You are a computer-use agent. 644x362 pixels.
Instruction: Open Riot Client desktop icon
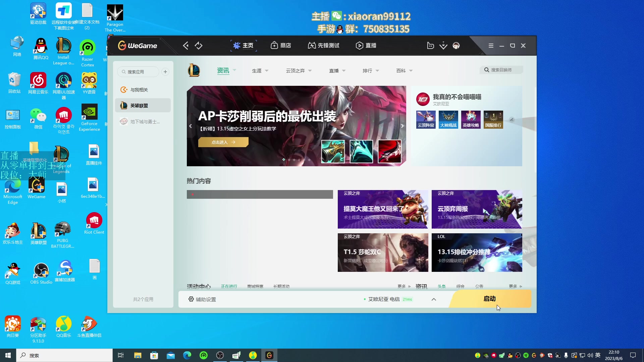(x=94, y=223)
